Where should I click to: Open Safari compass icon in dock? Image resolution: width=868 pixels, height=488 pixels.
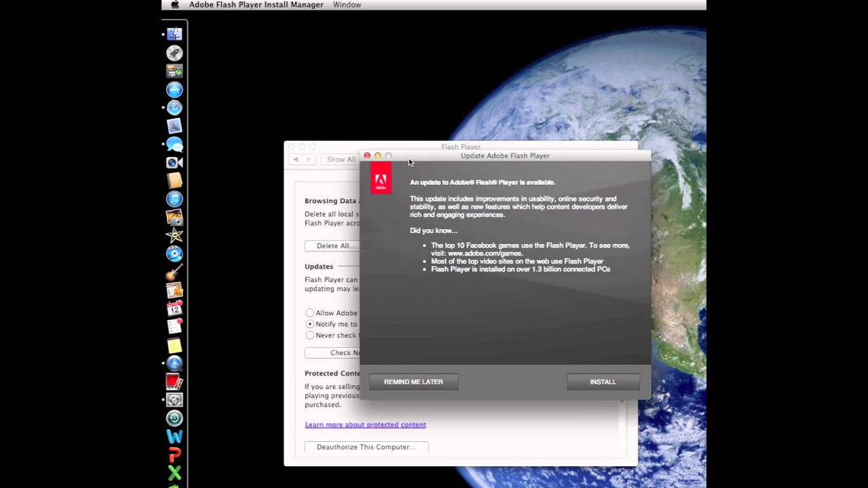point(174,108)
